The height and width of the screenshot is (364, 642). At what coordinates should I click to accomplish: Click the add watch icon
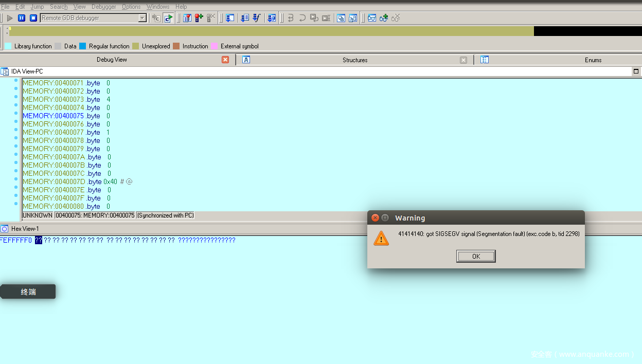tap(384, 18)
